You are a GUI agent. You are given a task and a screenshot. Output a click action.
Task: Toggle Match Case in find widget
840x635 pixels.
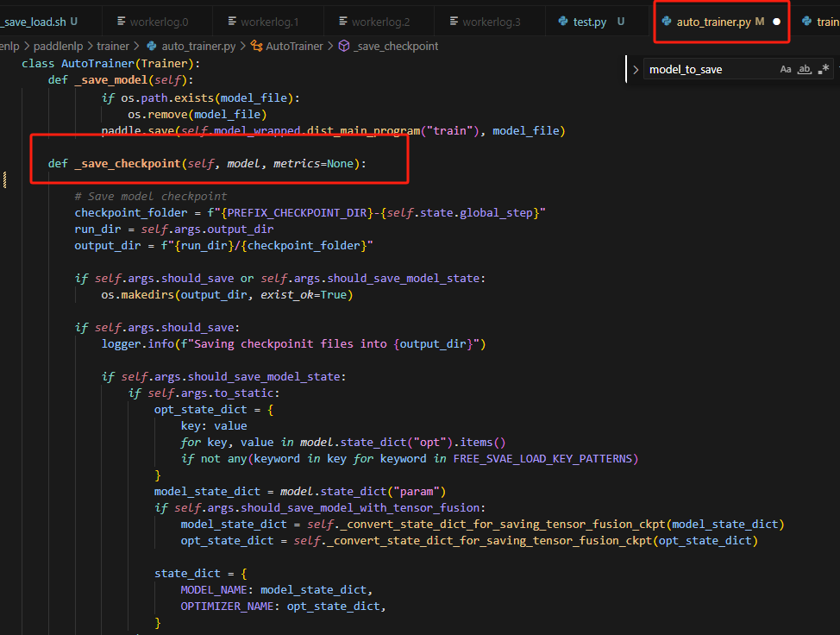[786, 69]
